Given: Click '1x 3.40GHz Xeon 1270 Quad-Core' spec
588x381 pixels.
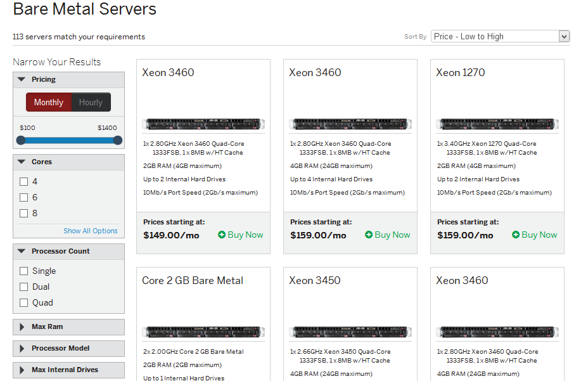Looking at the screenshot, I should [487, 144].
